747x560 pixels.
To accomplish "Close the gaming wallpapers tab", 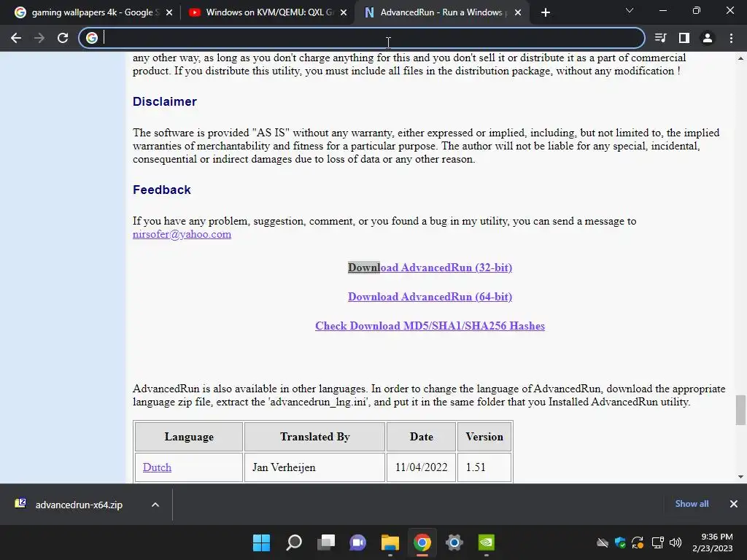I will [169, 12].
